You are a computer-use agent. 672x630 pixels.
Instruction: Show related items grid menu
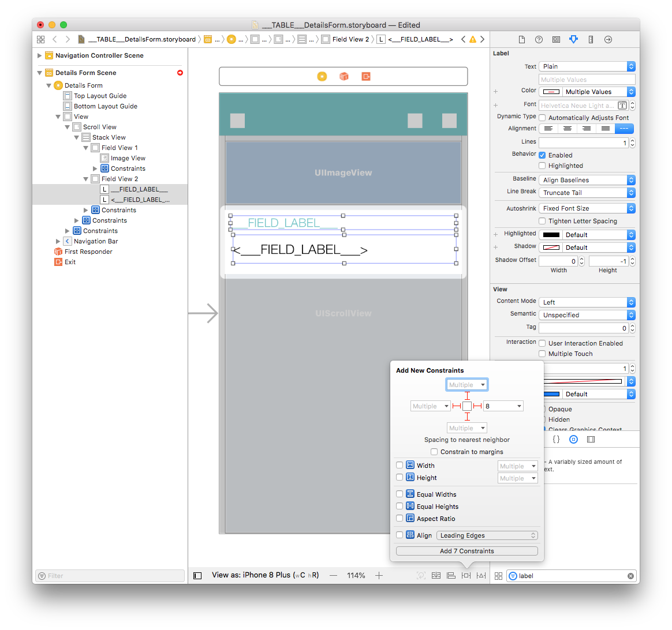click(x=41, y=39)
